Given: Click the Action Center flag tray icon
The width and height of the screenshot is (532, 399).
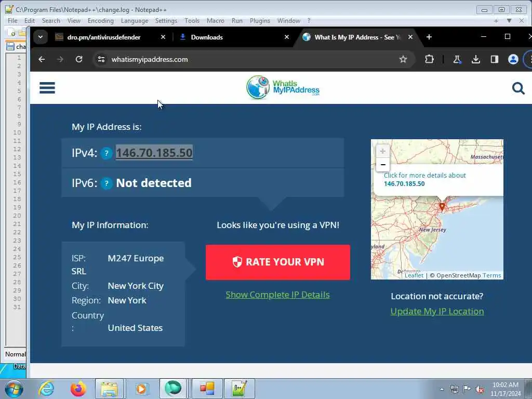Looking at the screenshot, I should tap(467, 389).
